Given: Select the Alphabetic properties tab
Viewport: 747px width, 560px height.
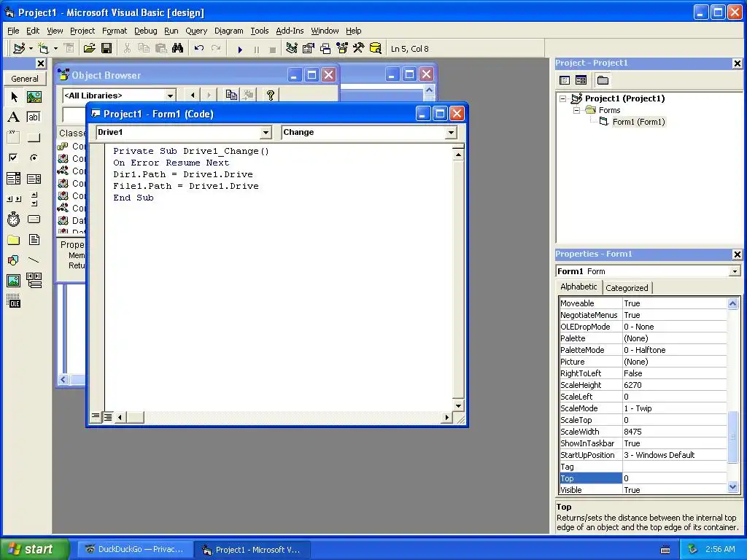Looking at the screenshot, I should [x=578, y=287].
